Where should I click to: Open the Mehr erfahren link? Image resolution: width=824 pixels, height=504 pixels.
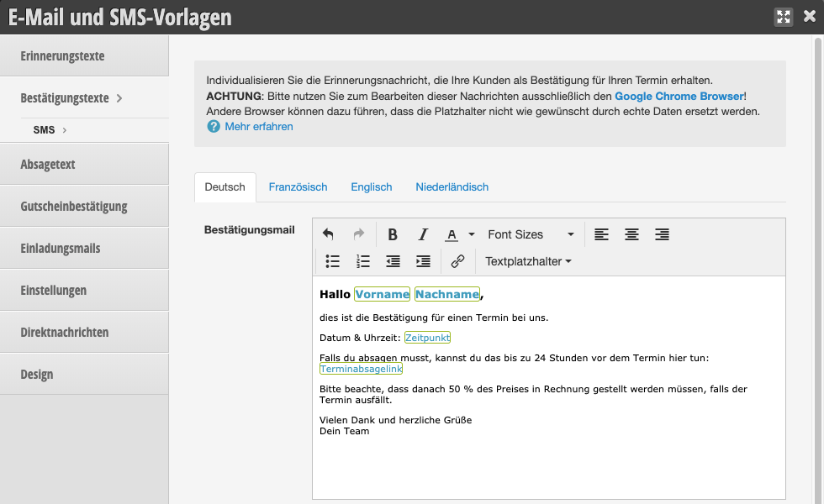pos(259,126)
